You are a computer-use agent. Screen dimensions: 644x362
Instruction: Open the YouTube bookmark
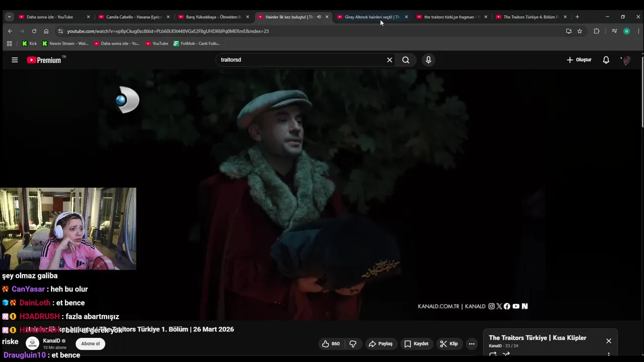tap(156, 44)
